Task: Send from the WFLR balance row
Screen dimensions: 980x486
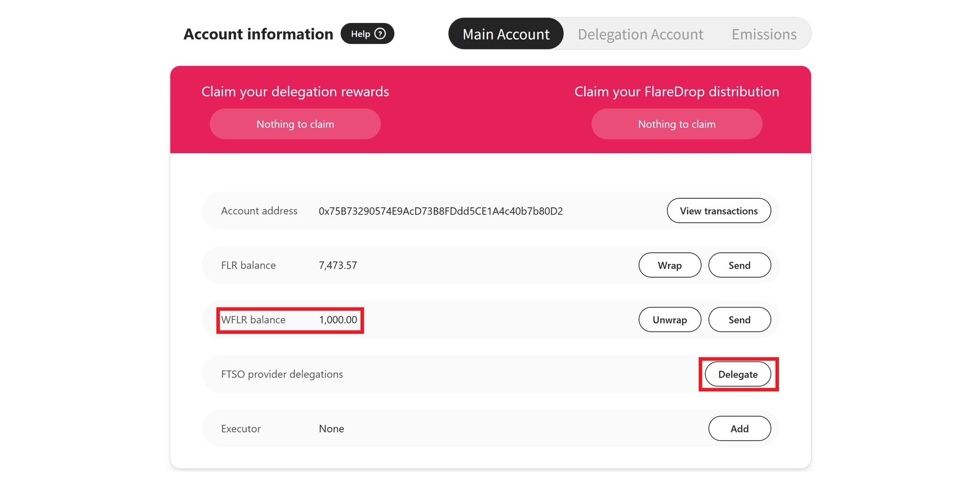Action: [739, 320]
